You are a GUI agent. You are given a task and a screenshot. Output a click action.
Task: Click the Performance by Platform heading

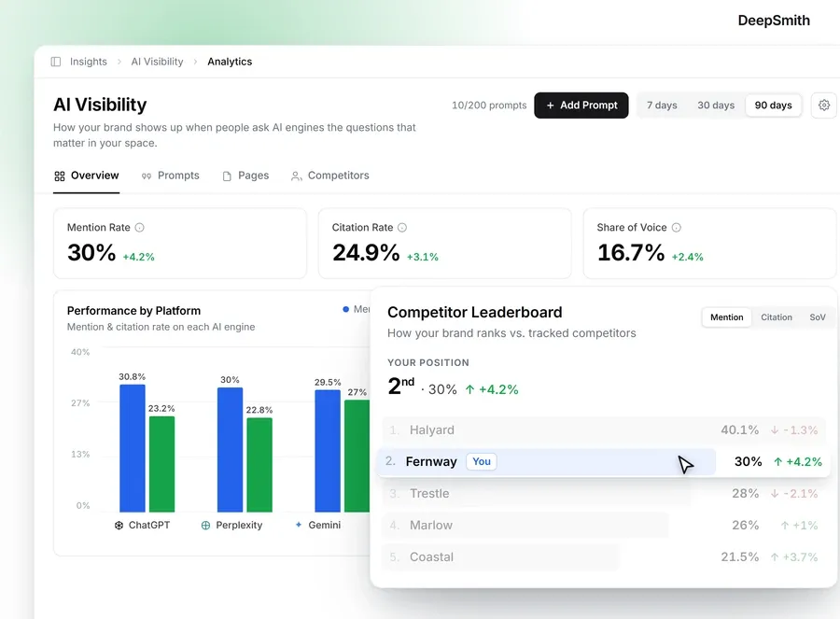[133, 311]
